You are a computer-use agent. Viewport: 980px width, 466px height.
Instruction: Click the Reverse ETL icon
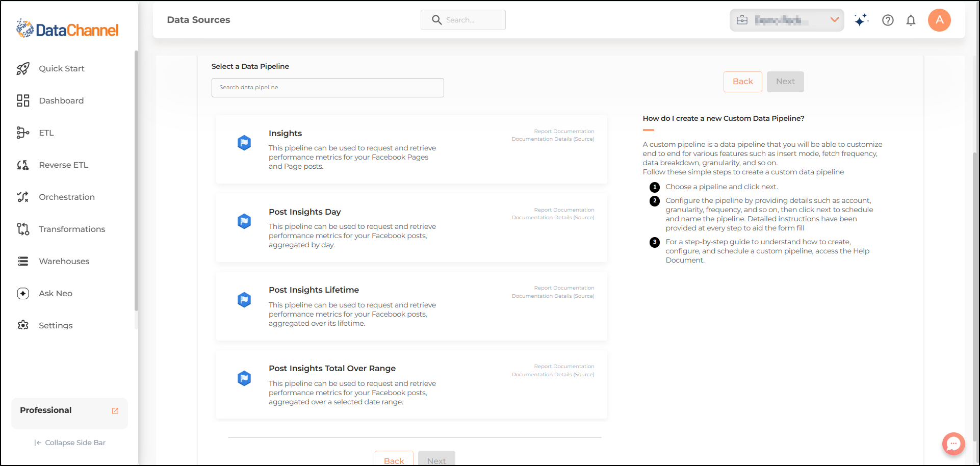[x=23, y=165]
